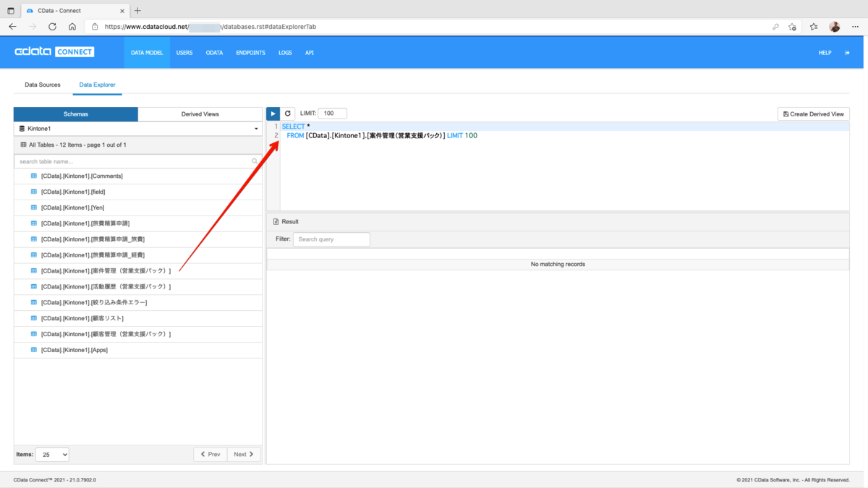The height and width of the screenshot is (488, 868).
Task: Switch to the Data Sources tab
Action: (43, 85)
